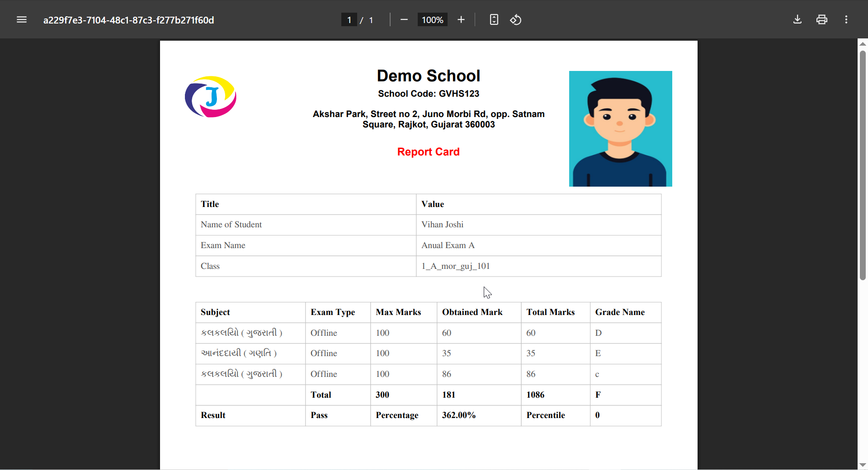This screenshot has height=470, width=868.
Task: Click the school logo image
Action: pyautogui.click(x=211, y=97)
